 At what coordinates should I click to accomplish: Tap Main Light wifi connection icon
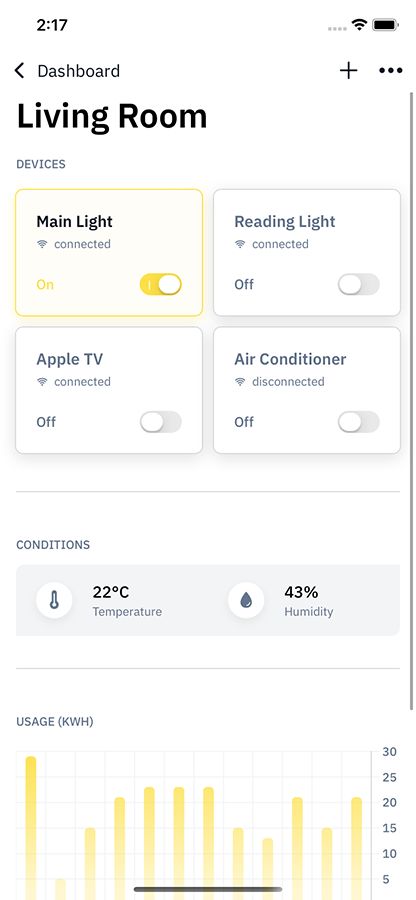point(42,244)
